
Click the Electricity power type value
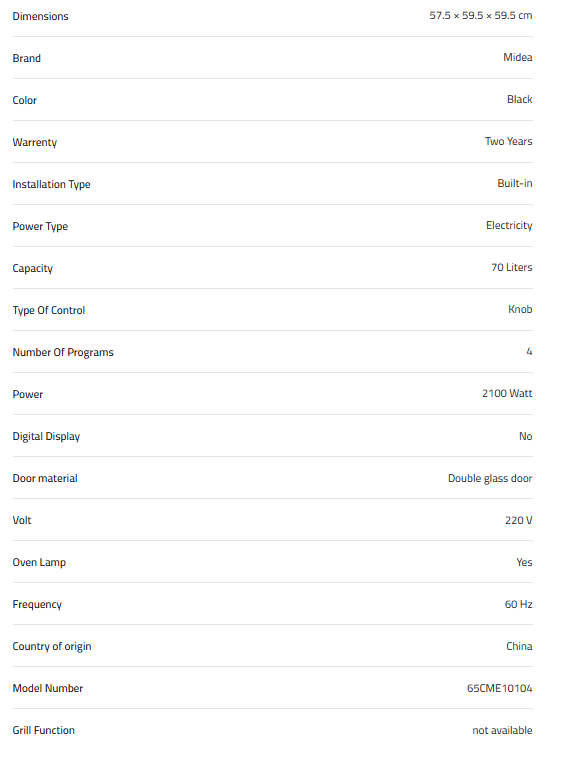coord(509,225)
